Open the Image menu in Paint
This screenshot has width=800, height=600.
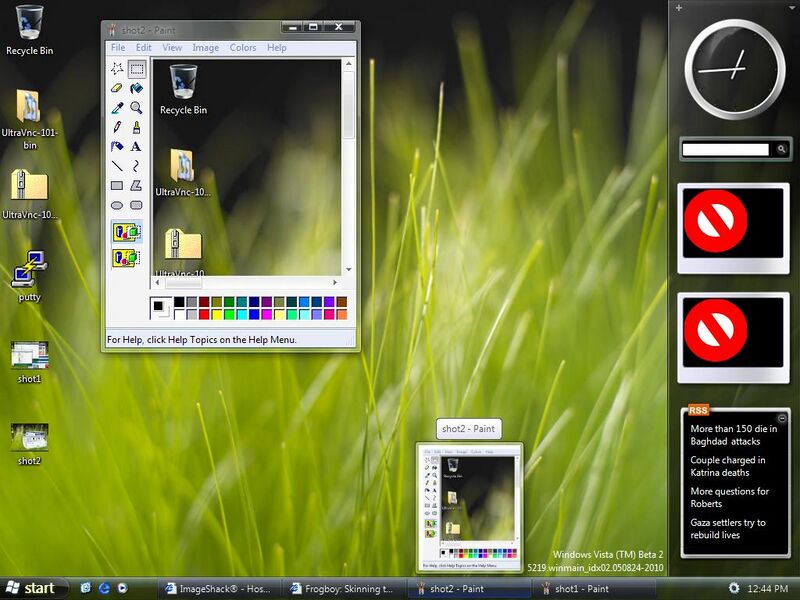click(x=205, y=47)
